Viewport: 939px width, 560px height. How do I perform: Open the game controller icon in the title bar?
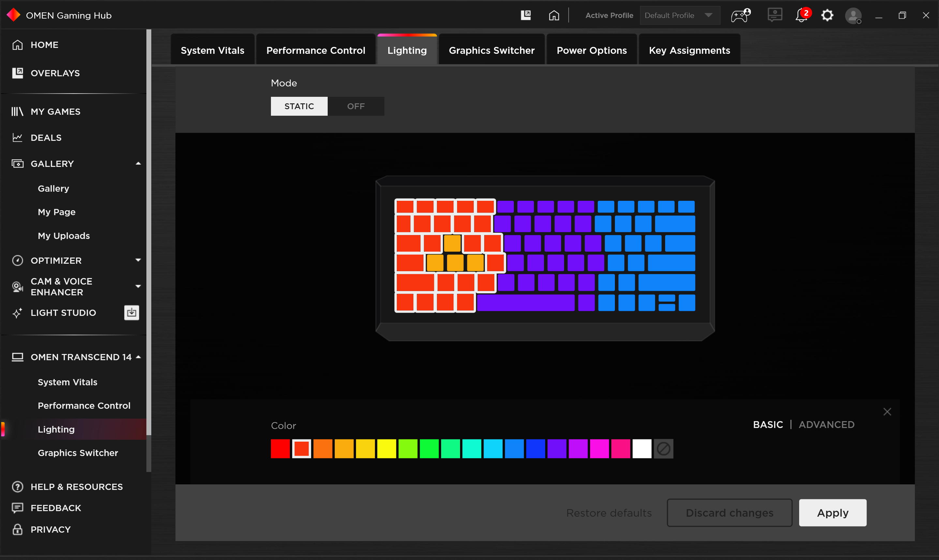[740, 15]
